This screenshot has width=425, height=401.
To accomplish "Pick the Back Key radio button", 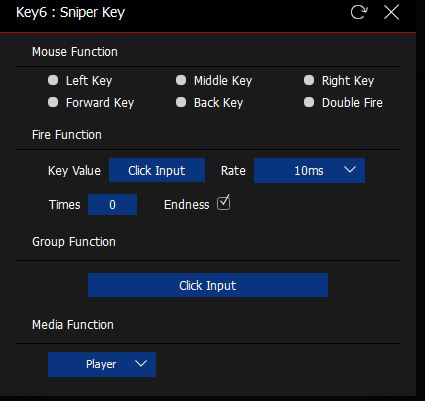I will pyautogui.click(x=181, y=102).
